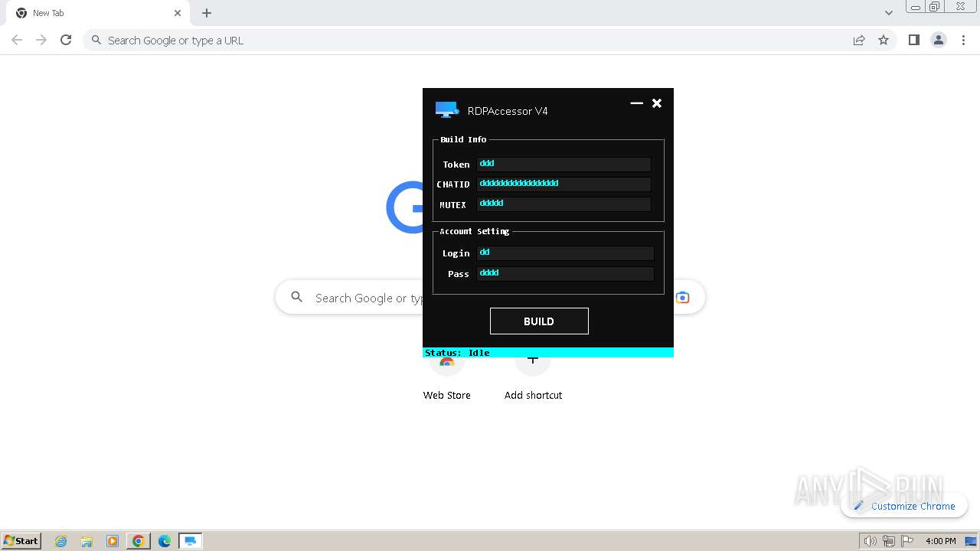Click the Pass input field

pos(565,274)
